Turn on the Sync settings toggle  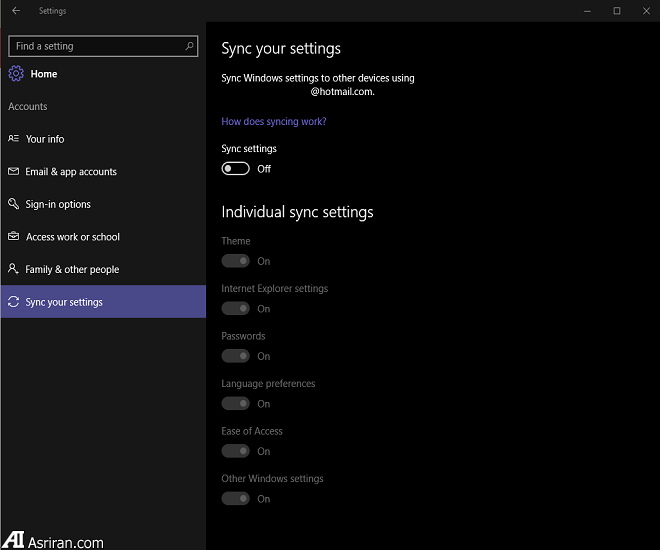[235, 169]
